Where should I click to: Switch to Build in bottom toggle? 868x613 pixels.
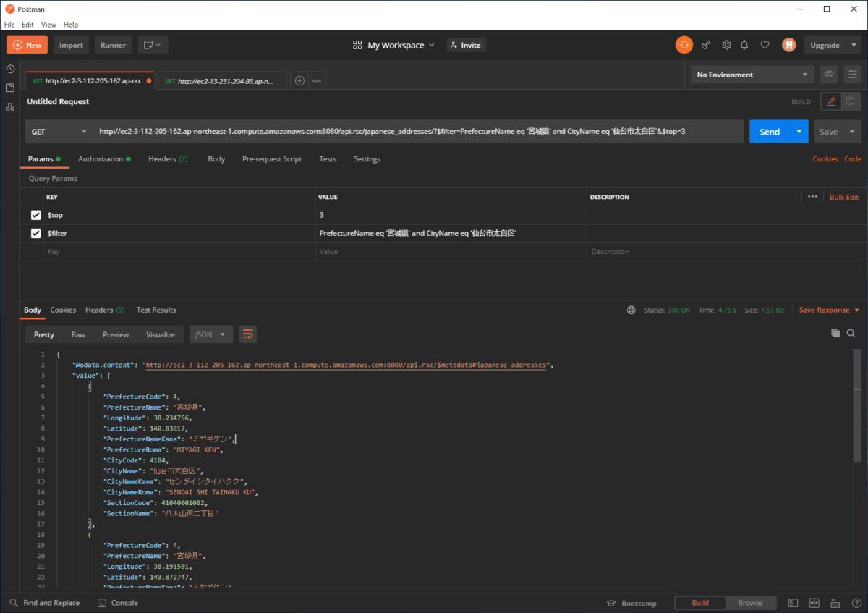700,603
